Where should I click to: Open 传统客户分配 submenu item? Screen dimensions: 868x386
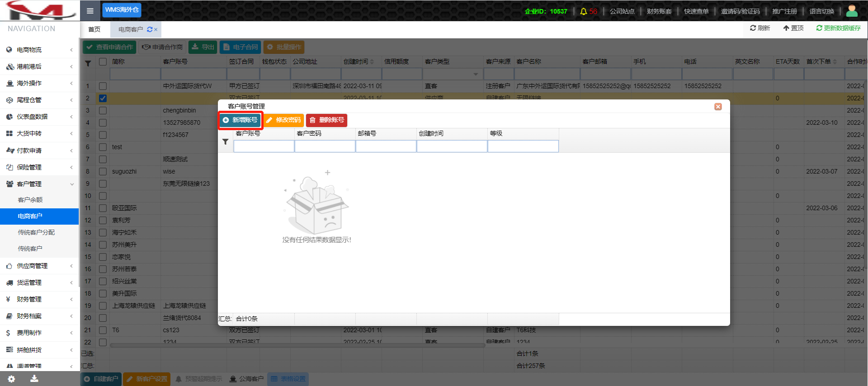tap(40, 232)
